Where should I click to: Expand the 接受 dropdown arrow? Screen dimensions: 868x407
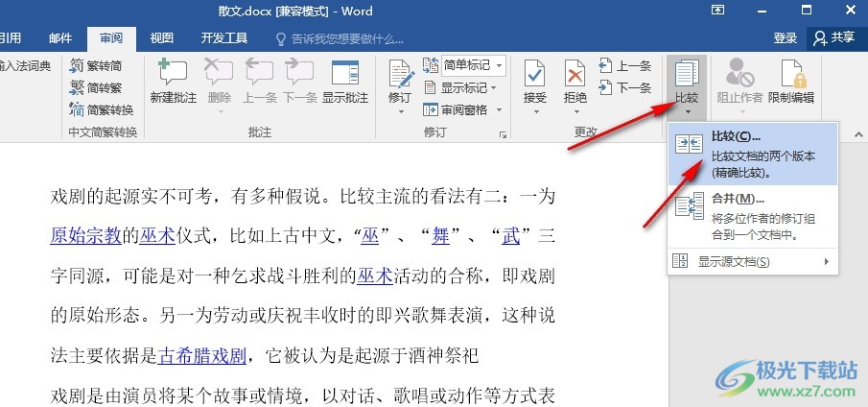pos(536,112)
